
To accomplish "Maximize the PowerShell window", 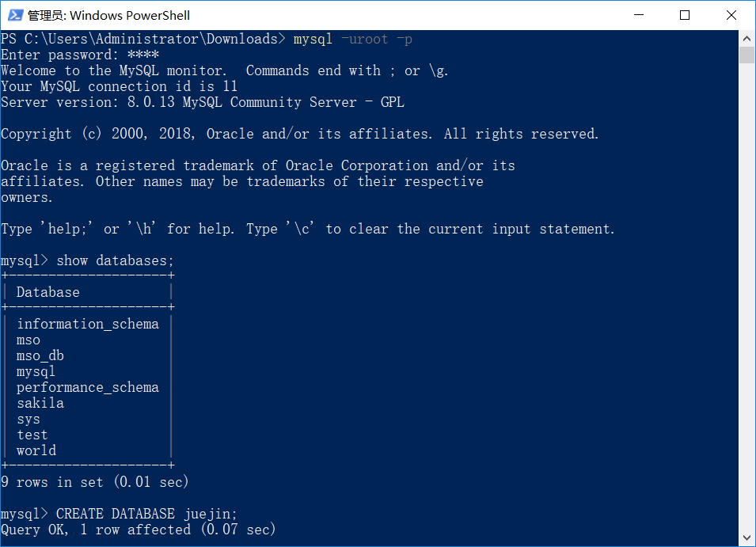I will point(686,15).
